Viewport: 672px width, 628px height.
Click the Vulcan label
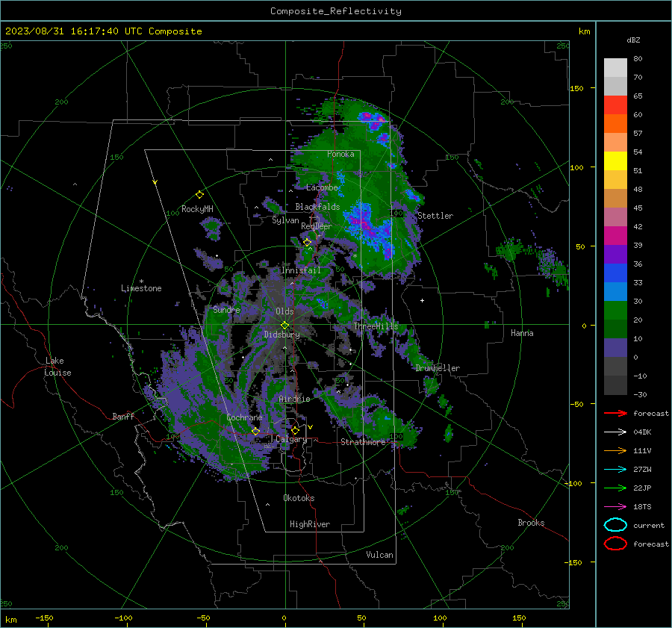tap(379, 555)
